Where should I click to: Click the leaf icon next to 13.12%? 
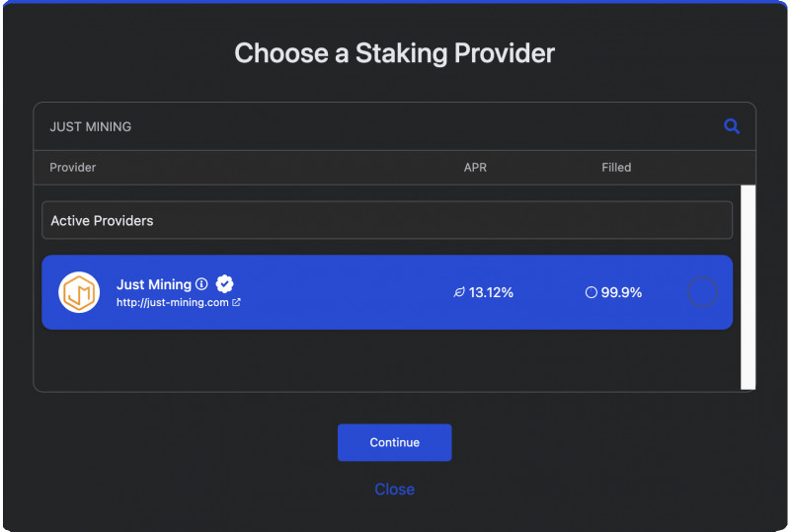click(x=459, y=292)
